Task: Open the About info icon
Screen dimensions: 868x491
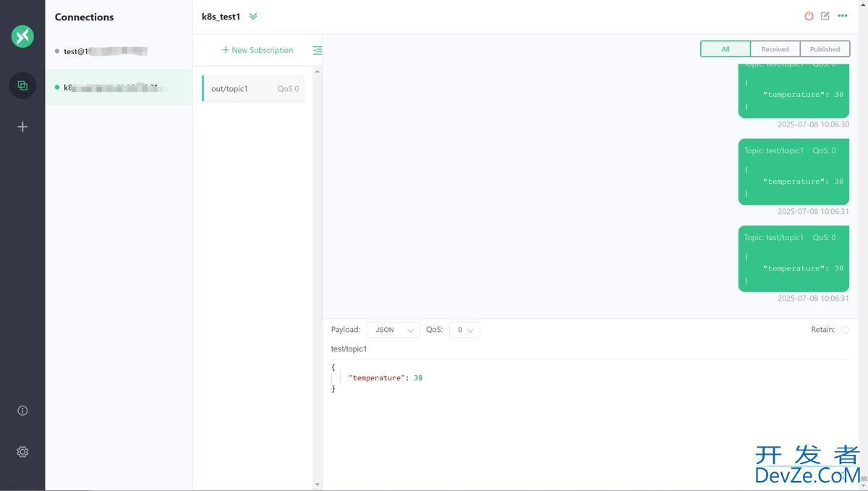Action: coord(22,411)
